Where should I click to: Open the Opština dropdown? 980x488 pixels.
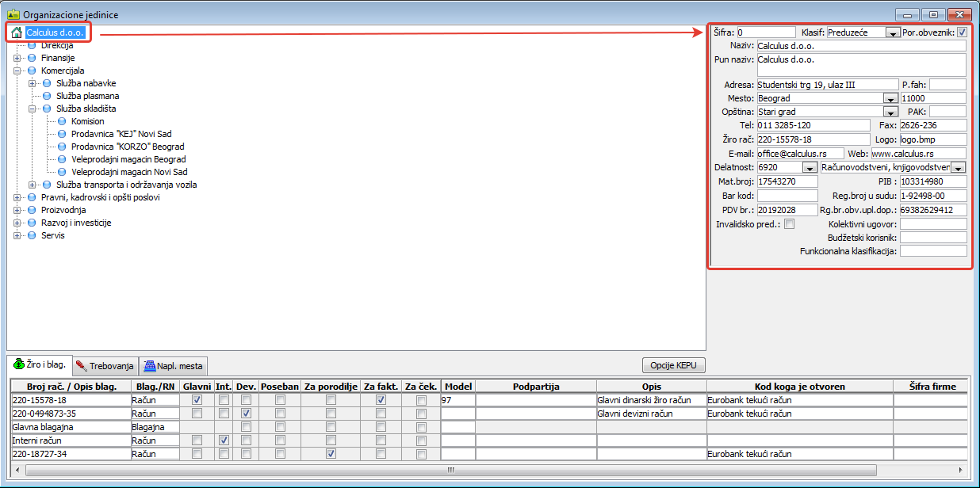pyautogui.click(x=890, y=112)
